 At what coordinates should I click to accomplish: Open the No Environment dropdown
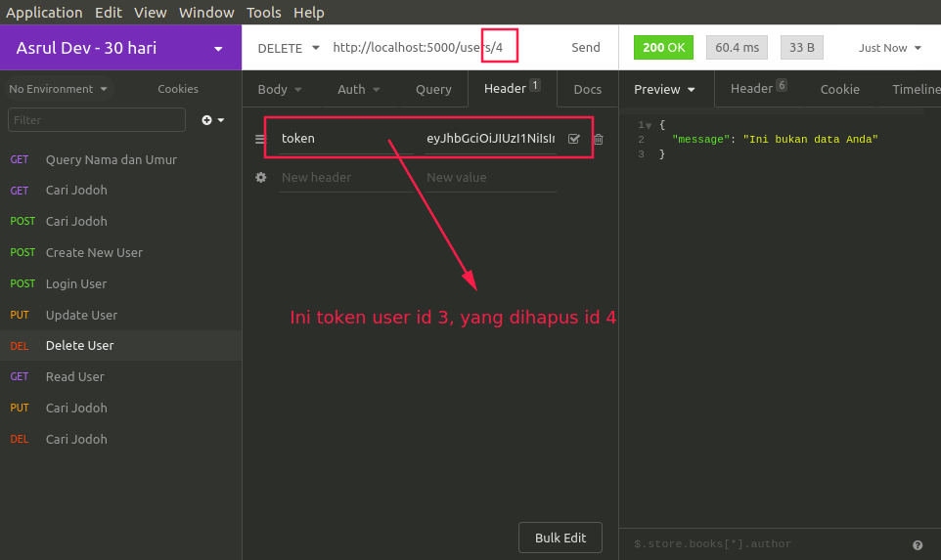[x=58, y=89]
